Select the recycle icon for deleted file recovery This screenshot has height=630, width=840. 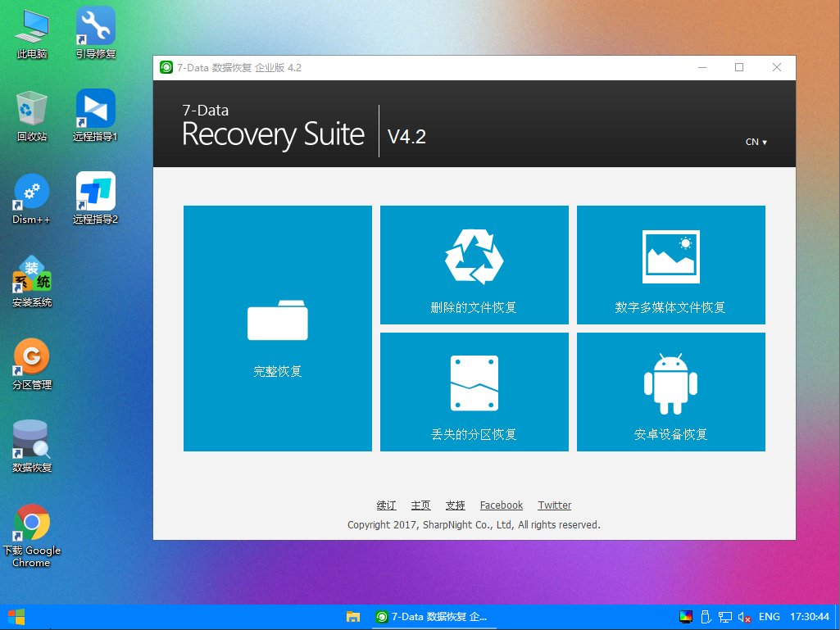tap(474, 256)
